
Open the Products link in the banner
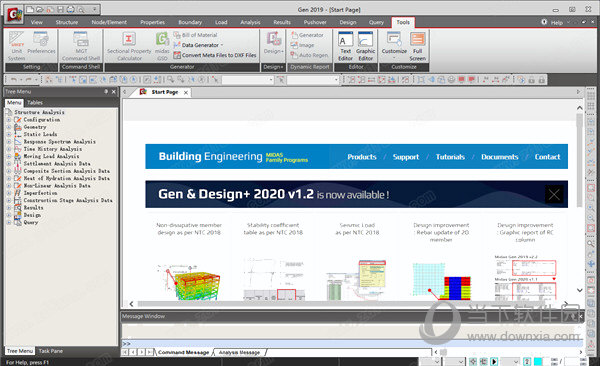[x=362, y=157]
